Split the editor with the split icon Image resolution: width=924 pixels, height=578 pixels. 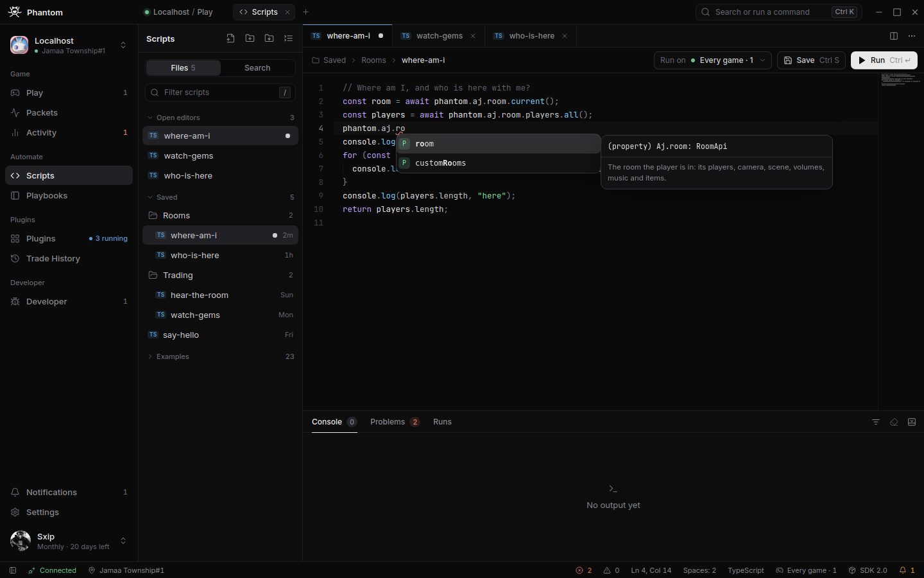(x=894, y=36)
